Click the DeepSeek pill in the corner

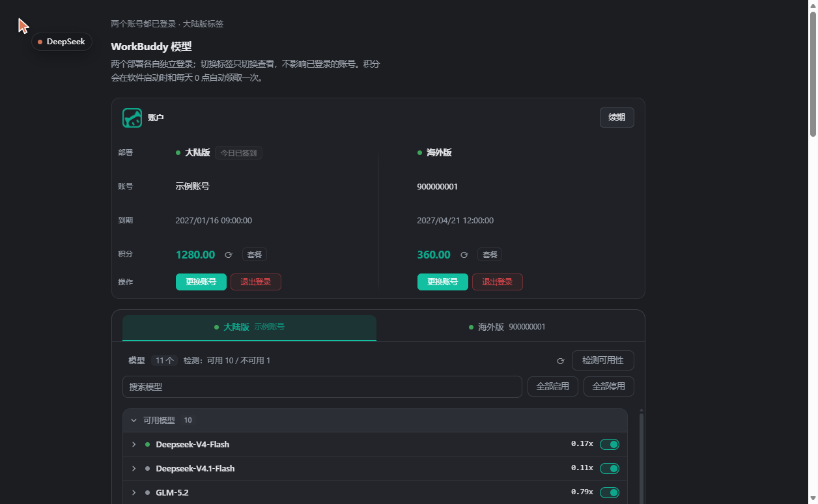pyautogui.click(x=62, y=42)
